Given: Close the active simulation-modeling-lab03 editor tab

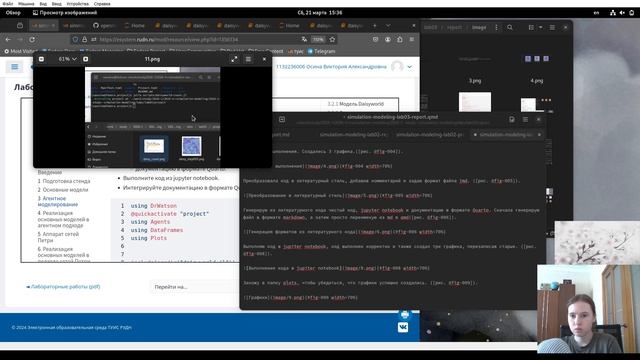Looking at the screenshot, I should coord(539,134).
